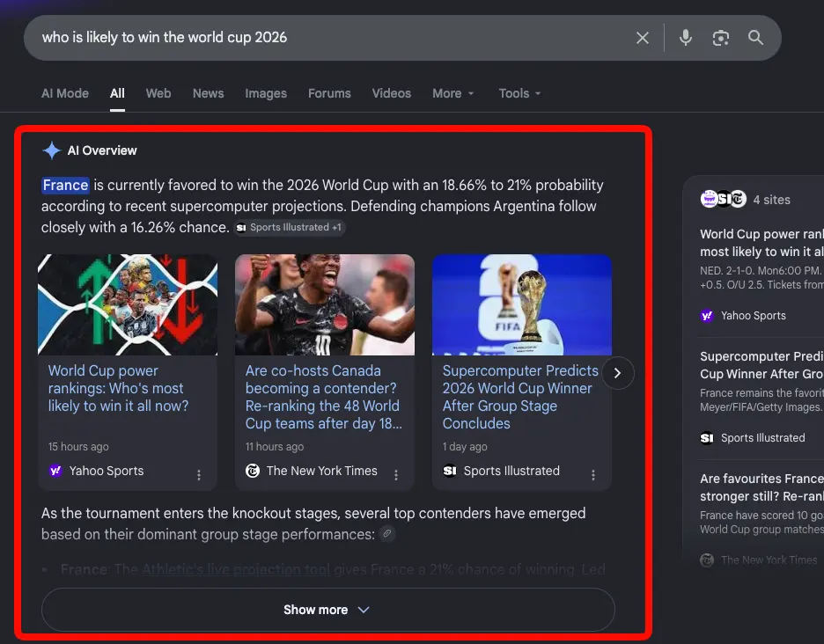Click the AI Overview sparkle icon
This screenshot has width=824, height=644.
pyautogui.click(x=51, y=150)
